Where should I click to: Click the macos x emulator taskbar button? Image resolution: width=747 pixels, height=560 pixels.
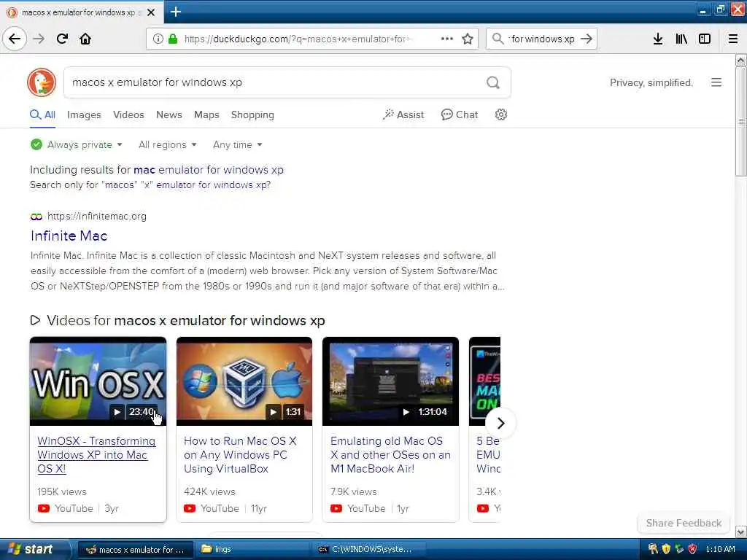(135, 549)
